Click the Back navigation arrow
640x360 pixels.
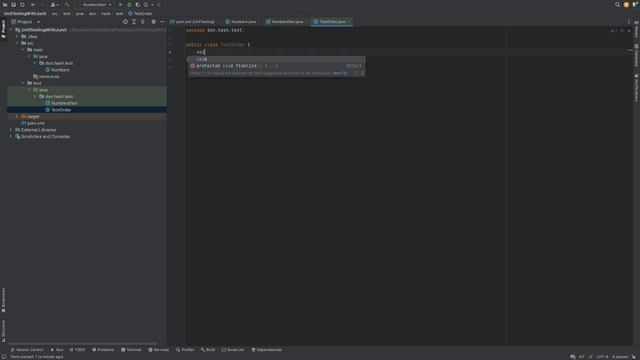pos(33,4)
